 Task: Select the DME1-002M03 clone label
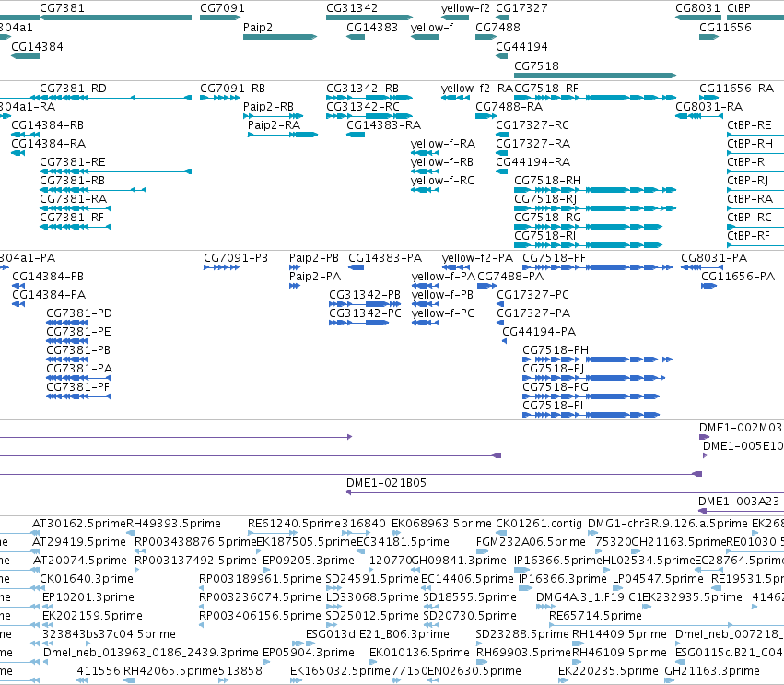[x=740, y=427]
